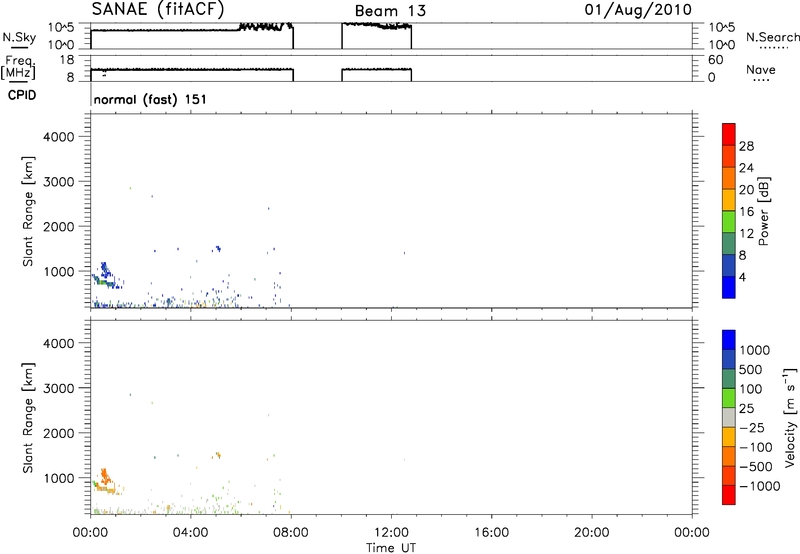Select the Freq. [MHz] axis label

(18, 68)
